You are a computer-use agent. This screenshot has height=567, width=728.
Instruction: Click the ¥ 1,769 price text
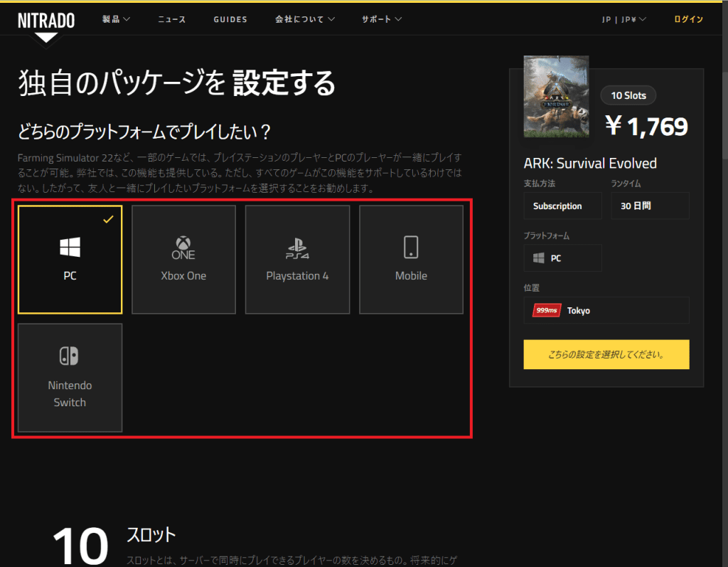(x=646, y=126)
